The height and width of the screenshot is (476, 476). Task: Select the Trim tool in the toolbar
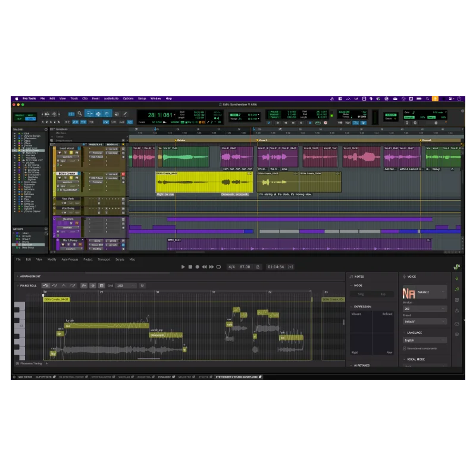pos(90,114)
